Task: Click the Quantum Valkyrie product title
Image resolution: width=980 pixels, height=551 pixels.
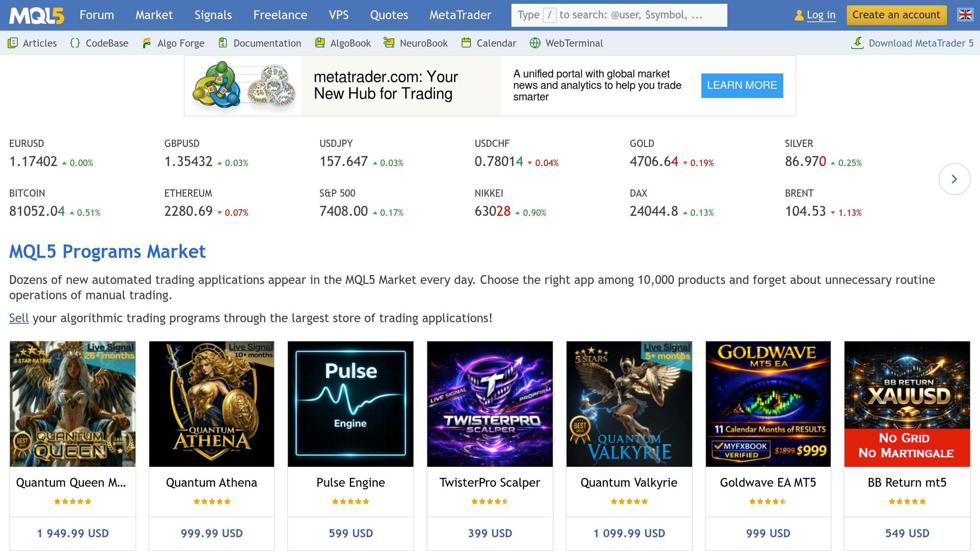Action: [x=629, y=483]
